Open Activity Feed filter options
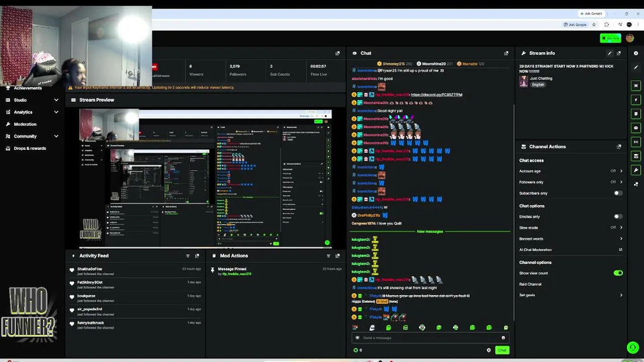This screenshot has height=362, width=644. click(188, 255)
